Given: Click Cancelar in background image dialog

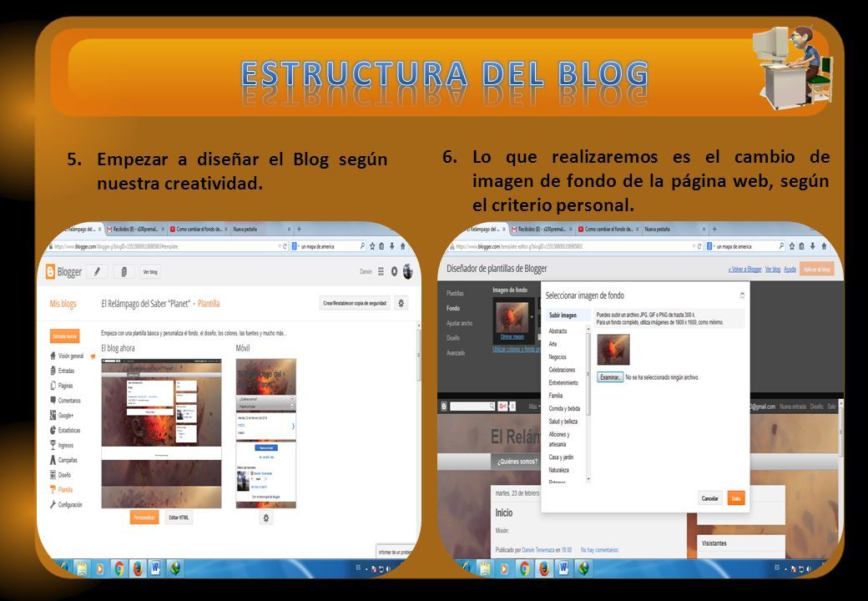Looking at the screenshot, I should click(709, 498).
